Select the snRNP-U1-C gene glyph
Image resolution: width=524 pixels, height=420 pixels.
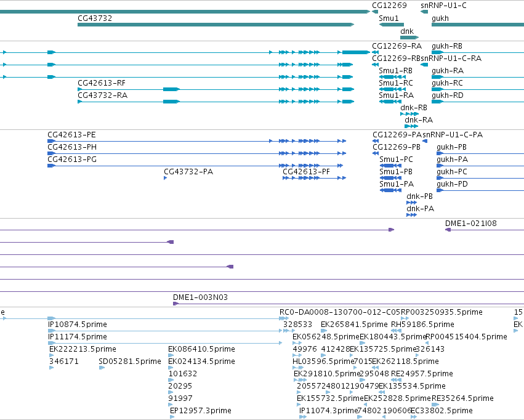click(x=424, y=12)
